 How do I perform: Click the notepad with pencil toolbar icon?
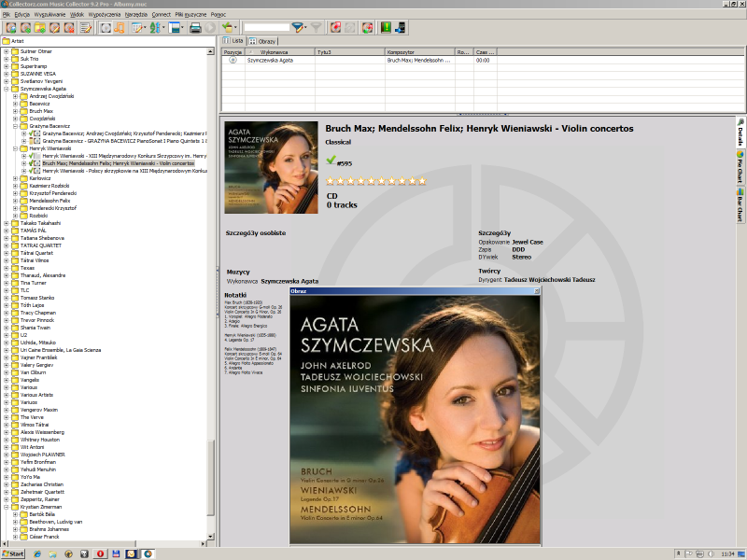coord(86,28)
